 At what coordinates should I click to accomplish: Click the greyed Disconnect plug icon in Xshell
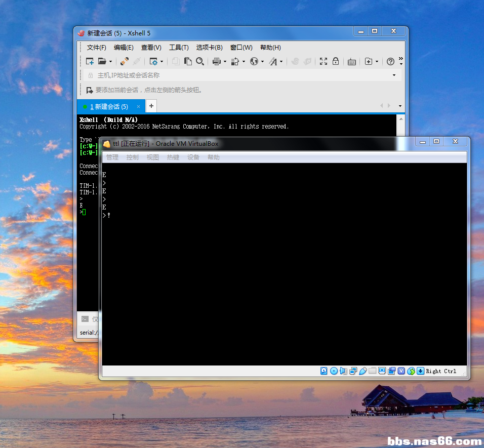136,61
